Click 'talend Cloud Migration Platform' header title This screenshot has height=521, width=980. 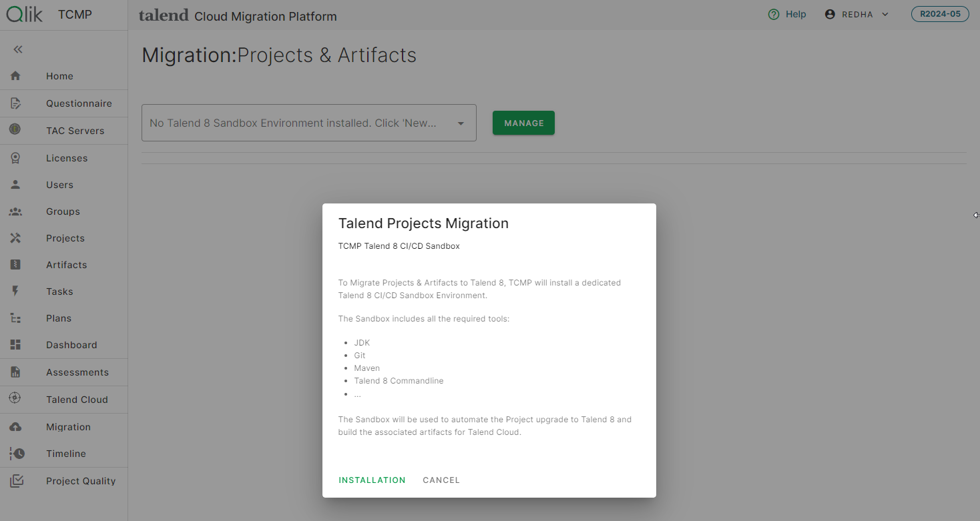[x=238, y=16]
